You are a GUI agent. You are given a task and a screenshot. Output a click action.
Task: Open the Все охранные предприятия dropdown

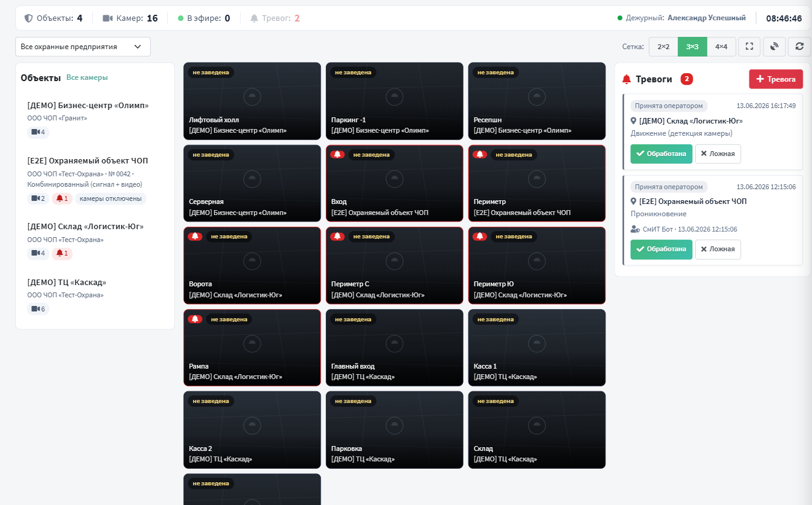click(83, 47)
